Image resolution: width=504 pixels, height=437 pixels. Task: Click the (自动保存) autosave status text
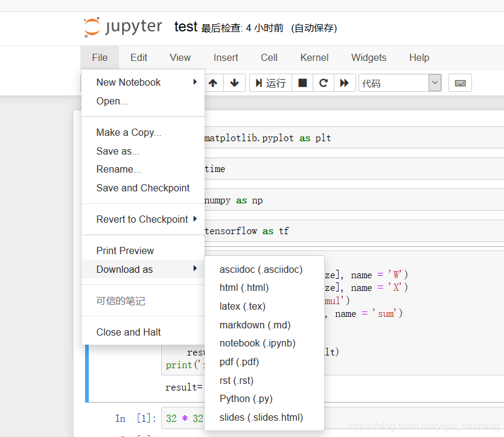pyautogui.click(x=314, y=28)
